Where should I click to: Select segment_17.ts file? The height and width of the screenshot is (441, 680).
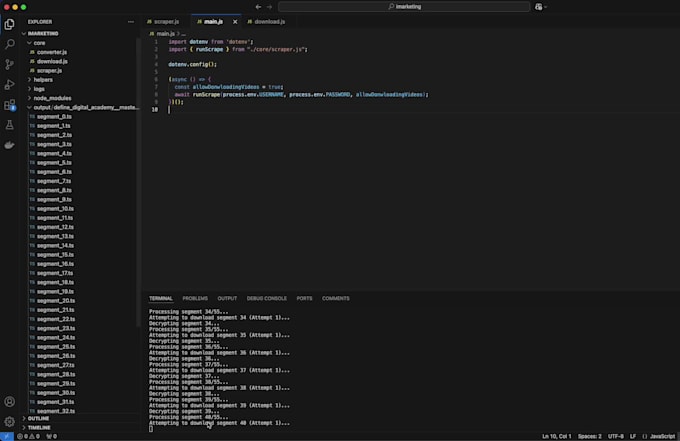click(55, 273)
